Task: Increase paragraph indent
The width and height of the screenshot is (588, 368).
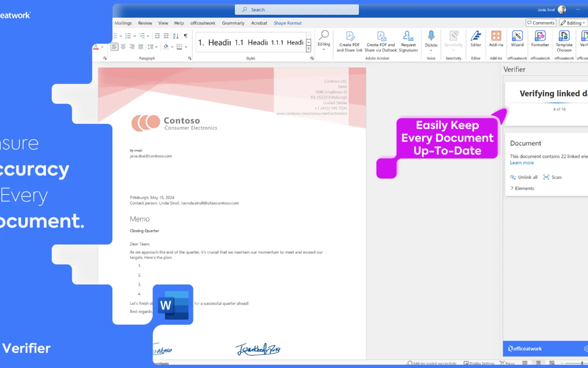Action: click(166, 36)
